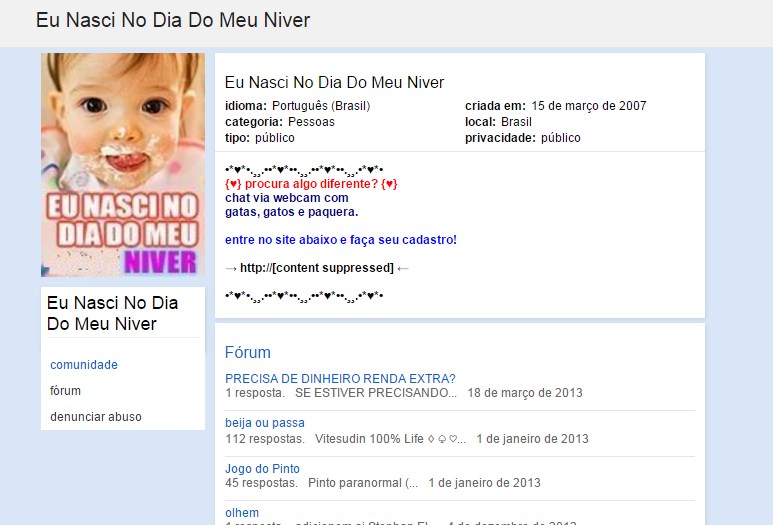
Task: Click the suppressed http link text
Action: click(316, 268)
